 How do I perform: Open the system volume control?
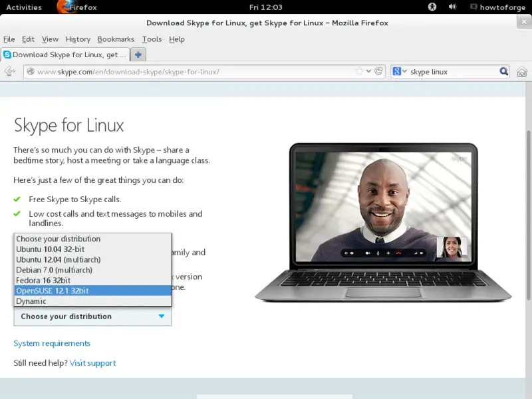click(x=453, y=7)
